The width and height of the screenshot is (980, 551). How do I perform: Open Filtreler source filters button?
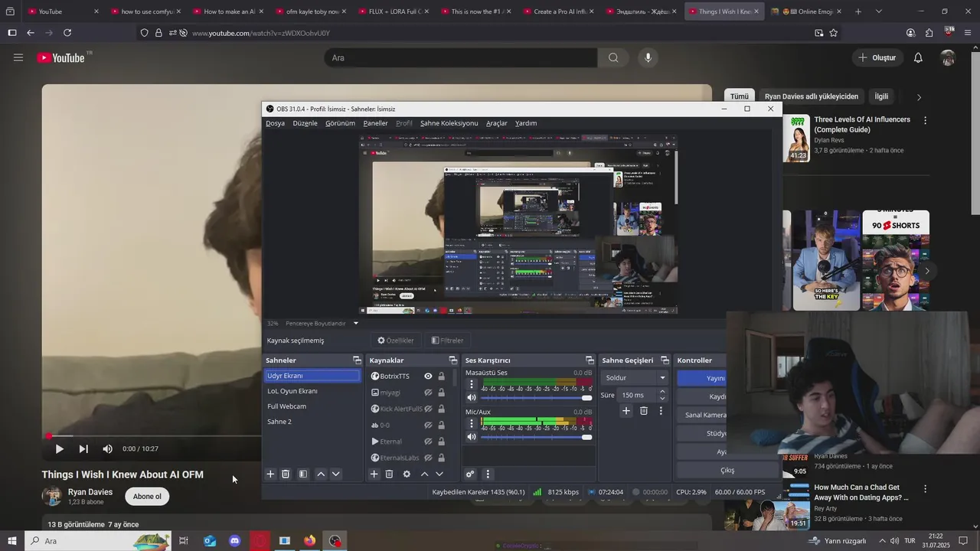447,341
